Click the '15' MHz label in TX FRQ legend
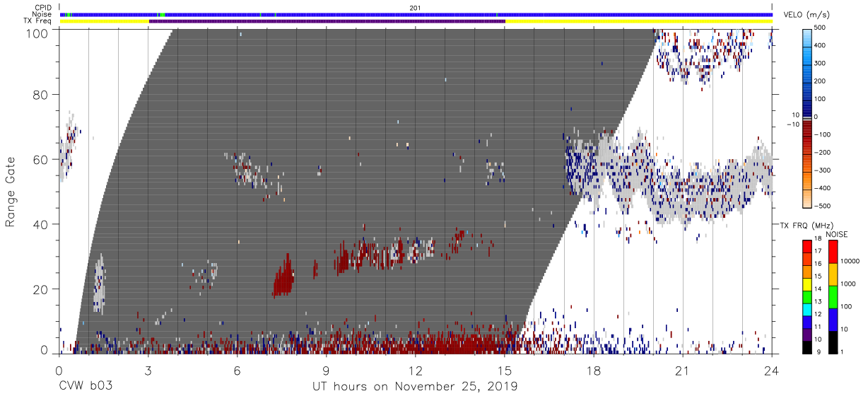 tap(819, 278)
